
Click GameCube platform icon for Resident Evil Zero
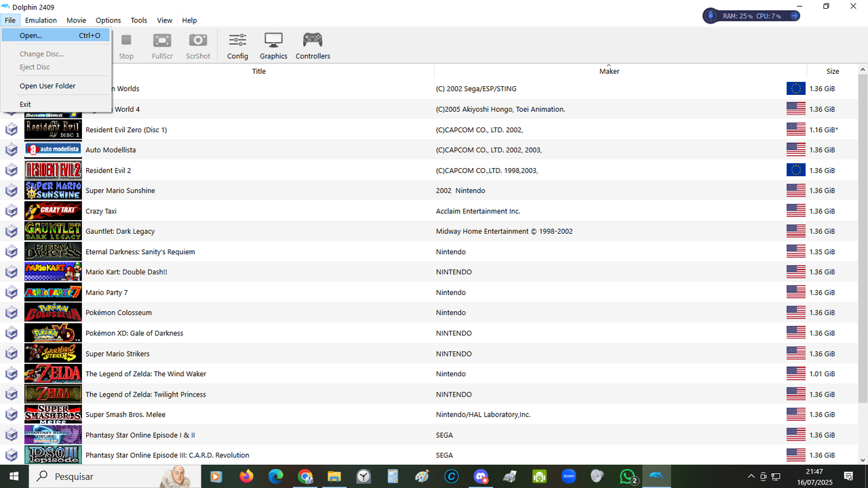click(12, 129)
